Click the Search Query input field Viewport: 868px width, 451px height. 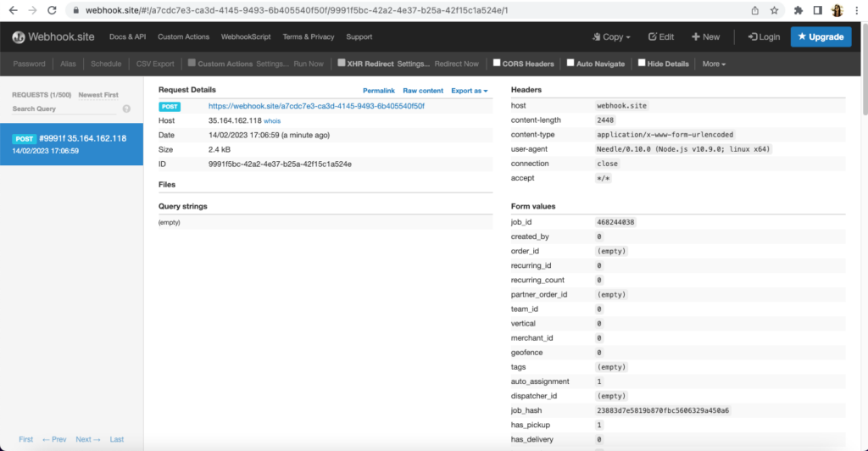coord(64,109)
